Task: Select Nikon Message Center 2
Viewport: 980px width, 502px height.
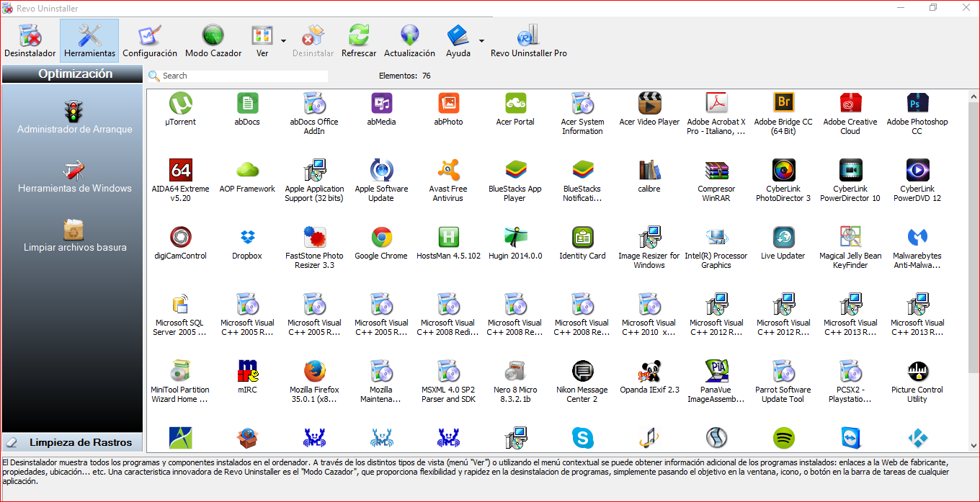Action: (582, 382)
